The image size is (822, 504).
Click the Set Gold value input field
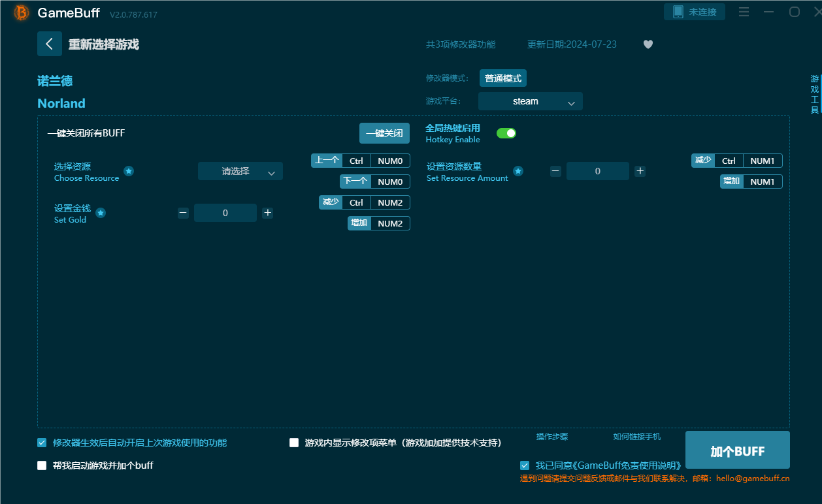pyautogui.click(x=225, y=213)
